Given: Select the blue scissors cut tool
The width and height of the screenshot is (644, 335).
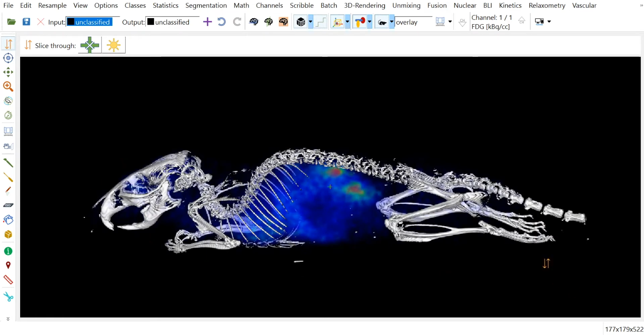Looking at the screenshot, I should tap(8, 297).
